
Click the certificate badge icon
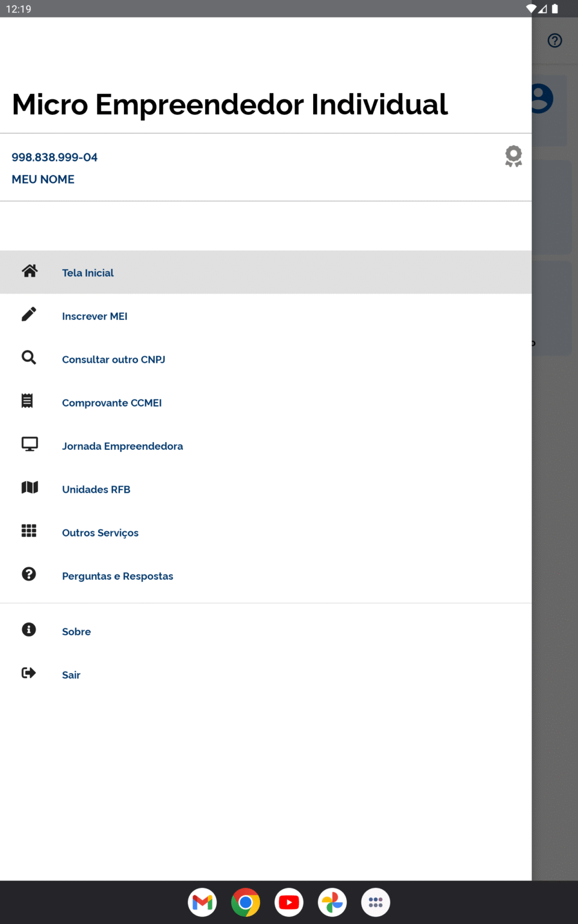[x=513, y=156]
